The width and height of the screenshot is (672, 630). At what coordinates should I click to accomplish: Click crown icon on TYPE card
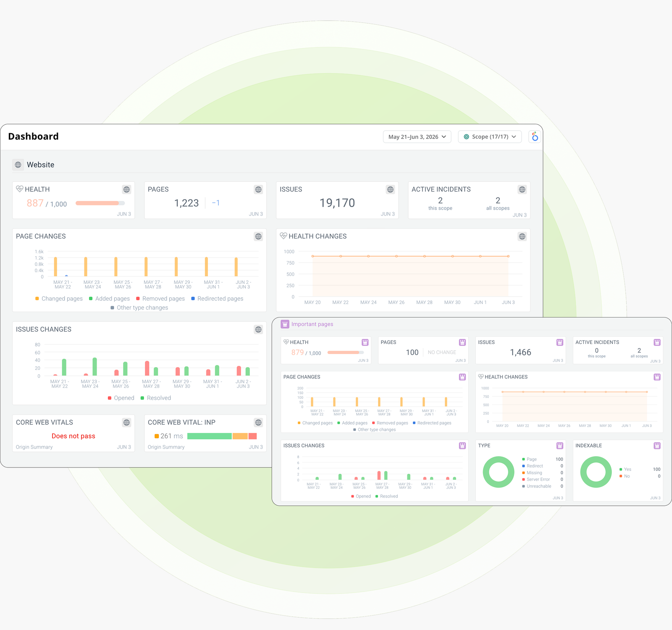[560, 446]
